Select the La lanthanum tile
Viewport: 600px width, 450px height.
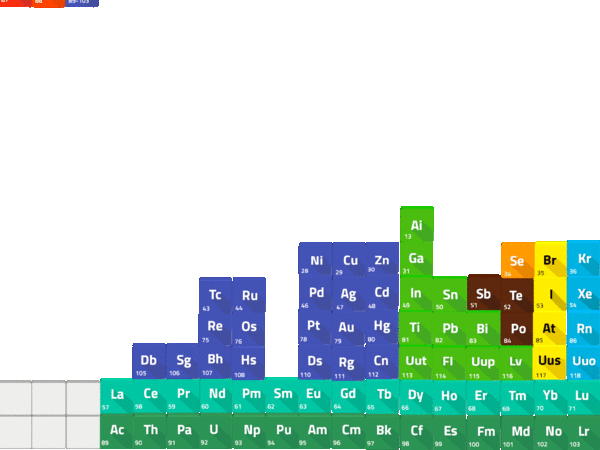pyautogui.click(x=117, y=396)
